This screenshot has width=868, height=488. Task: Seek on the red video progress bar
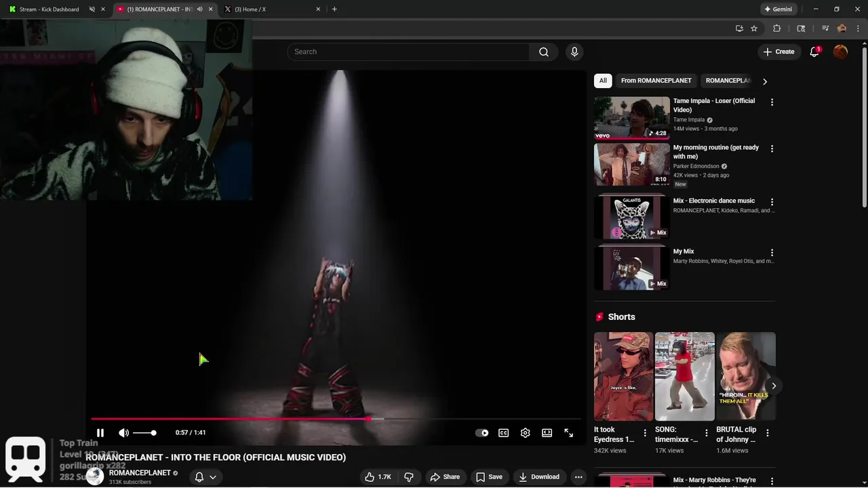pos(336,419)
